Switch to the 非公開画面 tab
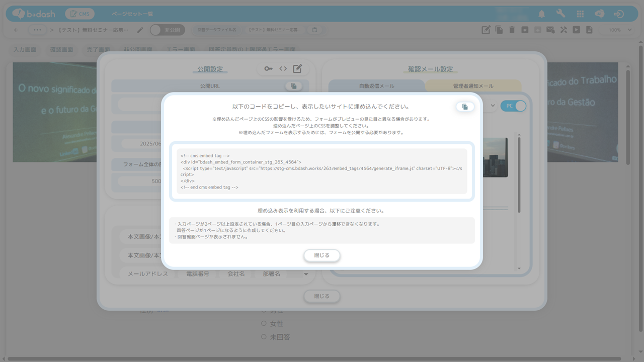The height and width of the screenshot is (362, 644). [x=138, y=50]
